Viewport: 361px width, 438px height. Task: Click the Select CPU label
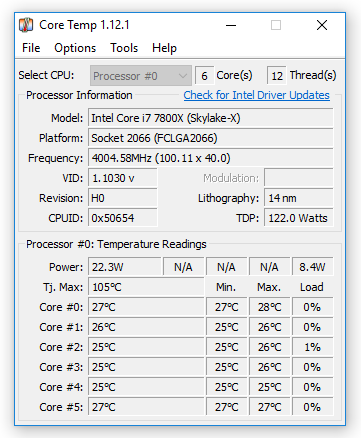(46, 75)
